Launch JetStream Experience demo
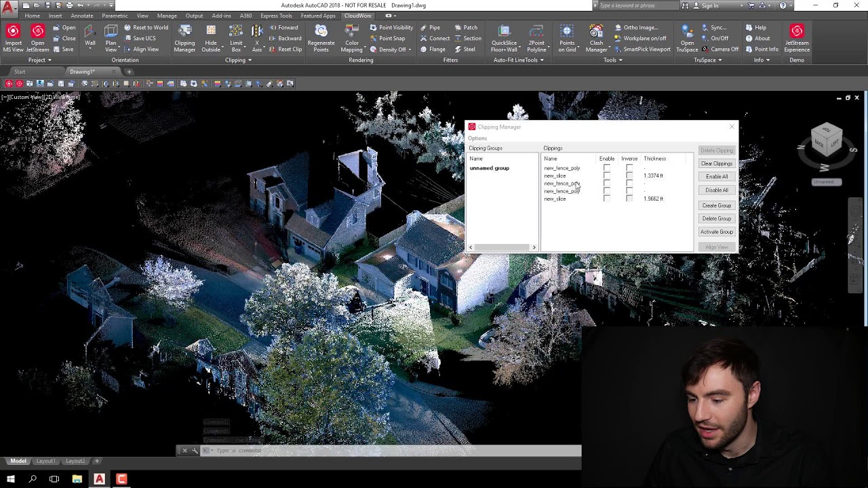 tap(797, 38)
